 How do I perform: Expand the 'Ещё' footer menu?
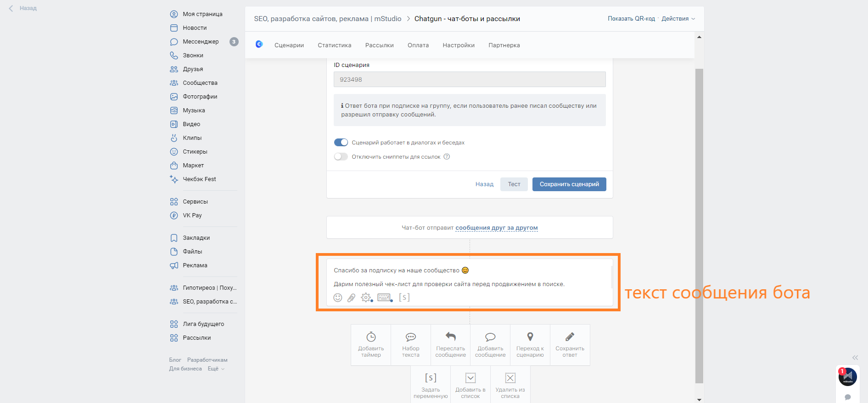point(216,369)
